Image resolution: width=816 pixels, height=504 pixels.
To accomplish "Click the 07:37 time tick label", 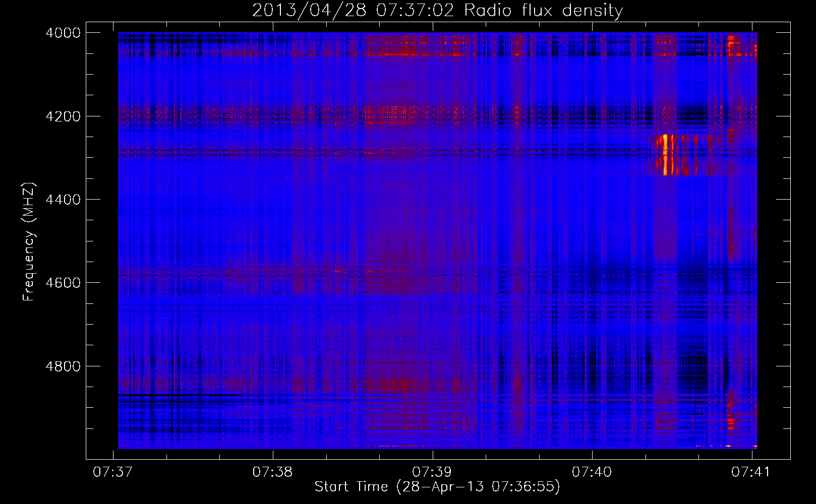I will point(113,472).
